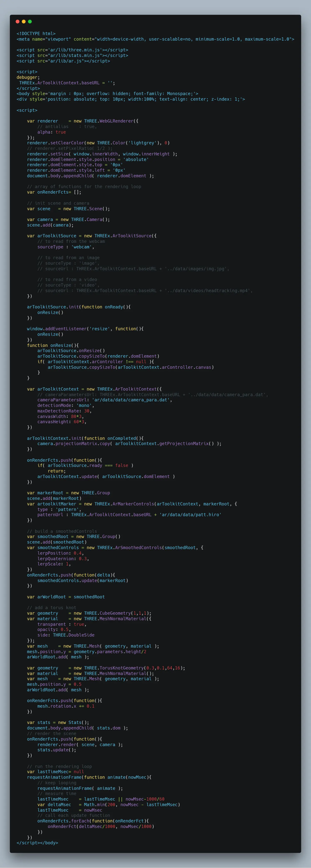Click the body style tag line
Image resolution: width=311 pixels, height=868 pixels.
107,94
